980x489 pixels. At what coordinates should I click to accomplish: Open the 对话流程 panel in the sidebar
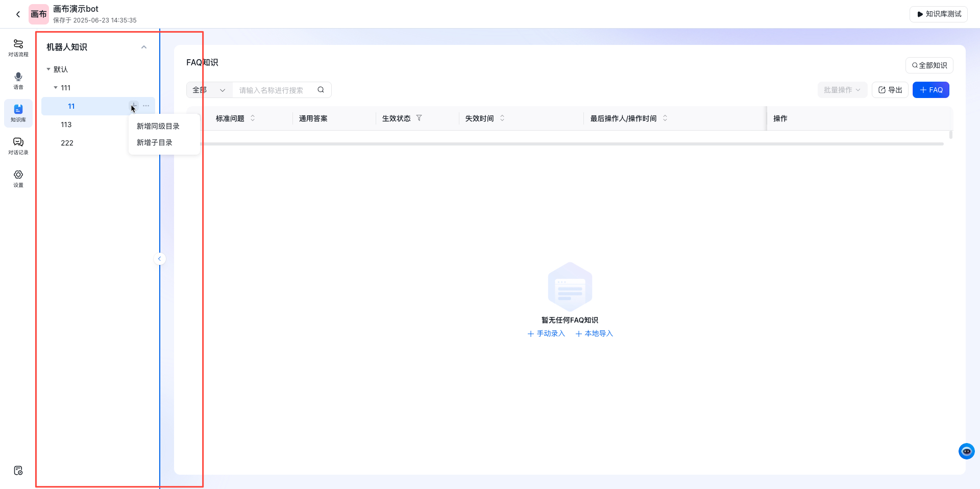(18, 47)
